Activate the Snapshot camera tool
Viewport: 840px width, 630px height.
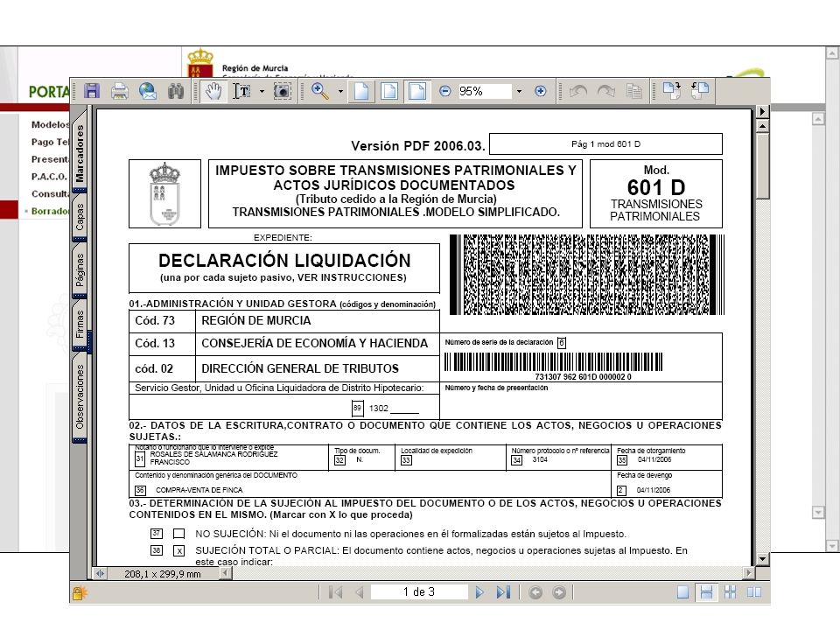pos(283,91)
